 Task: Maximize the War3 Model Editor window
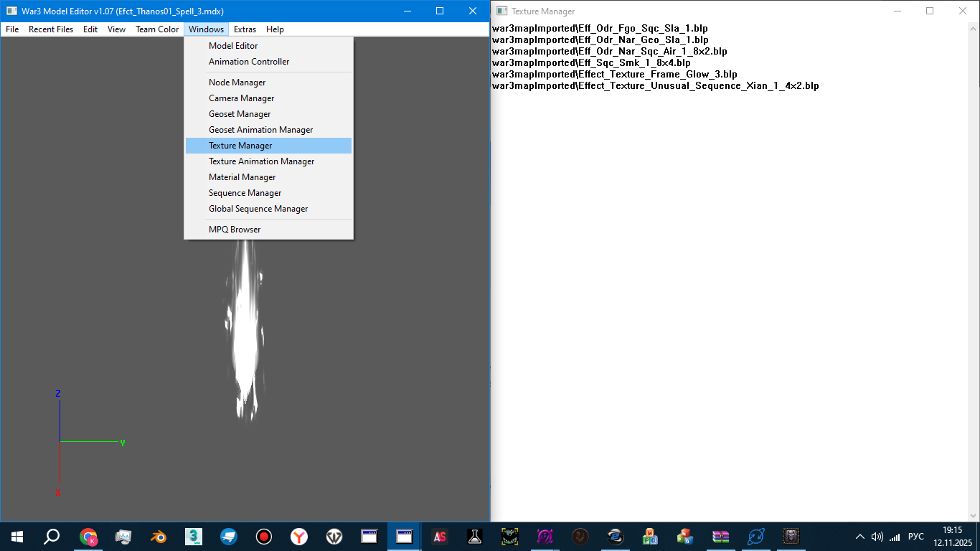pyautogui.click(x=440, y=11)
